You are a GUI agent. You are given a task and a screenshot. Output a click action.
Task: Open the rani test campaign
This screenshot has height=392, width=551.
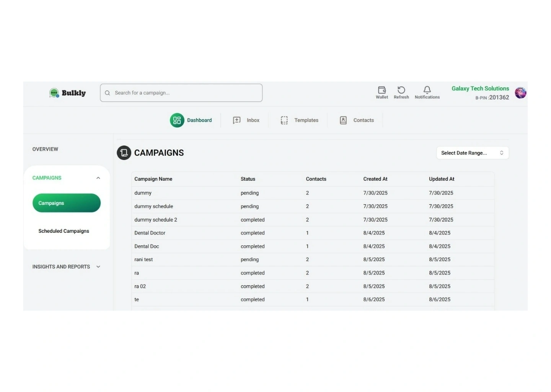[143, 260]
